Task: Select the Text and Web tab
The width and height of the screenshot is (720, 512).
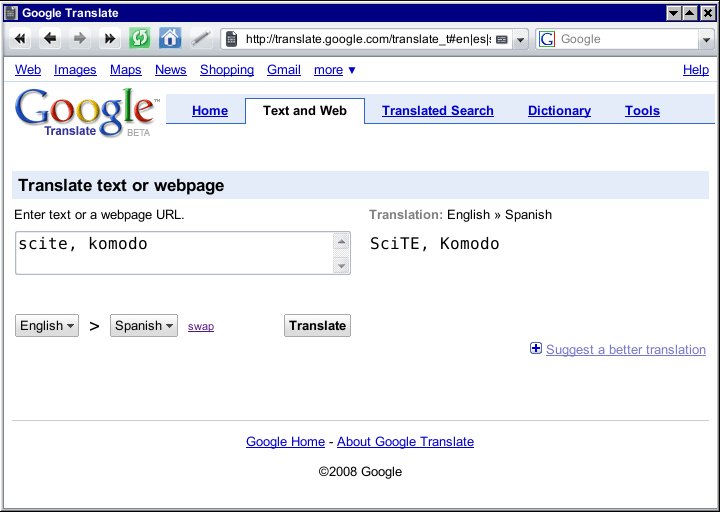Action: pyautogui.click(x=305, y=111)
